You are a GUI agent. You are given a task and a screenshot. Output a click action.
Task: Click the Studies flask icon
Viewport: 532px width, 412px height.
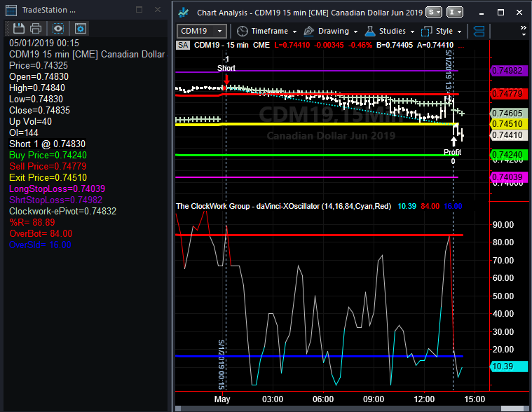(x=370, y=32)
